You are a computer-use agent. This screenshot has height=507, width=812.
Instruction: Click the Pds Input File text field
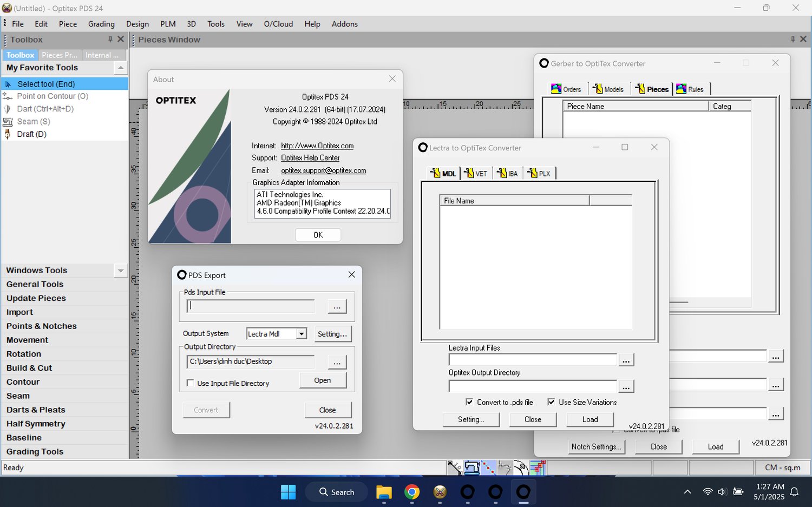(x=251, y=306)
